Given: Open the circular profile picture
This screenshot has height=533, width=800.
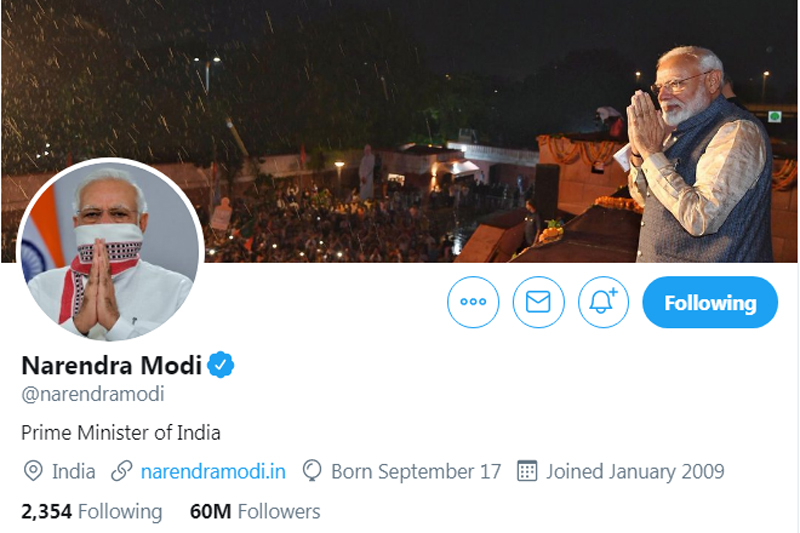Looking at the screenshot, I should point(111,250).
